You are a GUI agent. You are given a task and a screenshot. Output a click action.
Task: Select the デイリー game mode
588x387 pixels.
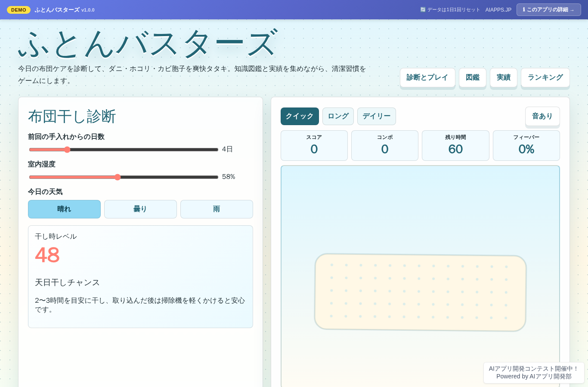pos(377,116)
